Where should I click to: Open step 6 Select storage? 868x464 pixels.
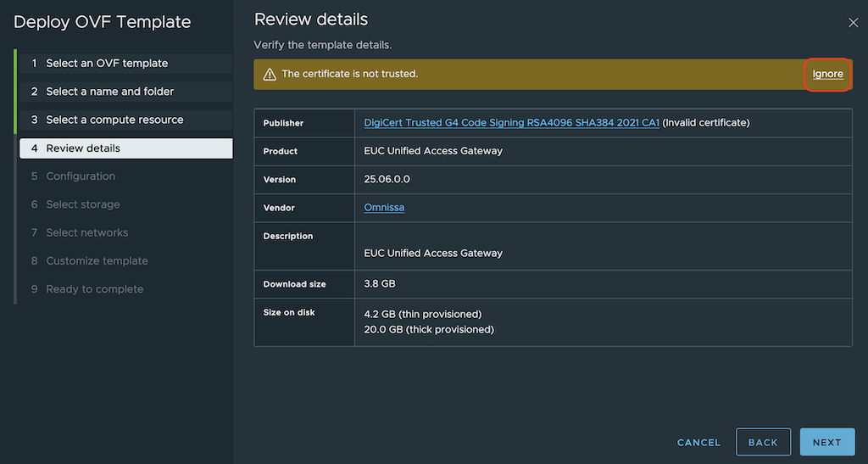point(83,204)
